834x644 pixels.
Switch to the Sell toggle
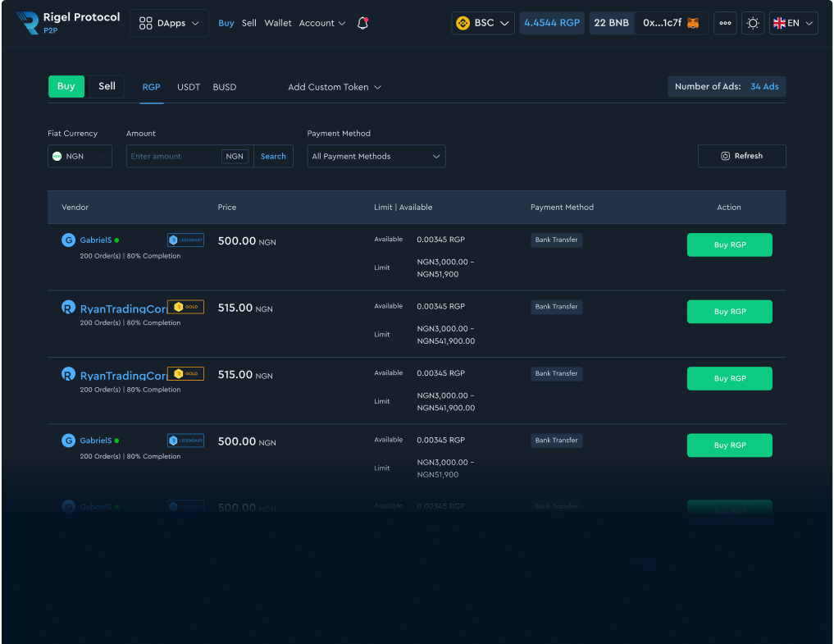click(107, 86)
